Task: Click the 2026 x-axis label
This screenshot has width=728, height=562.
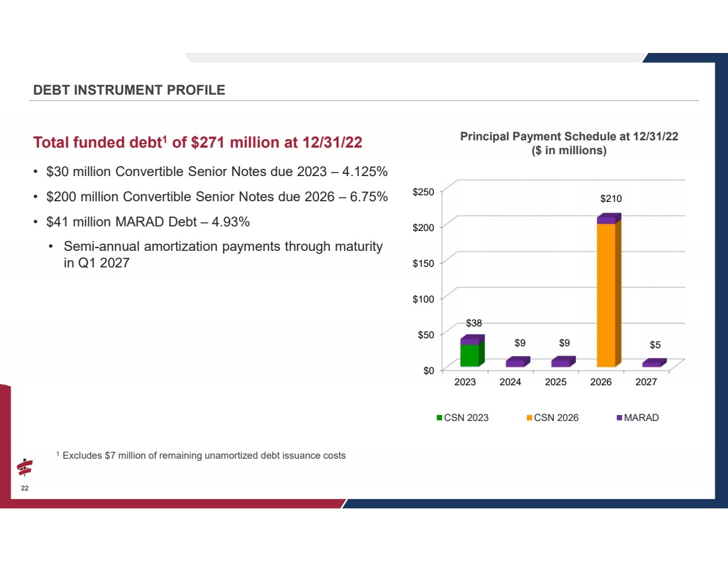Action: pyautogui.click(x=601, y=382)
